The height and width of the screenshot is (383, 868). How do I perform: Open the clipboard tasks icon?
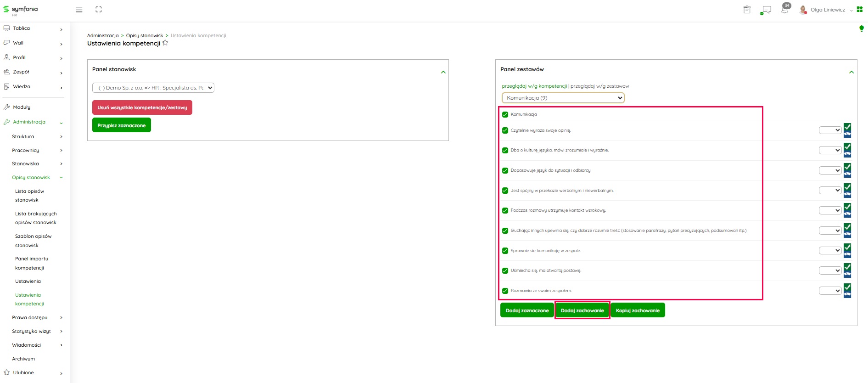[747, 10]
